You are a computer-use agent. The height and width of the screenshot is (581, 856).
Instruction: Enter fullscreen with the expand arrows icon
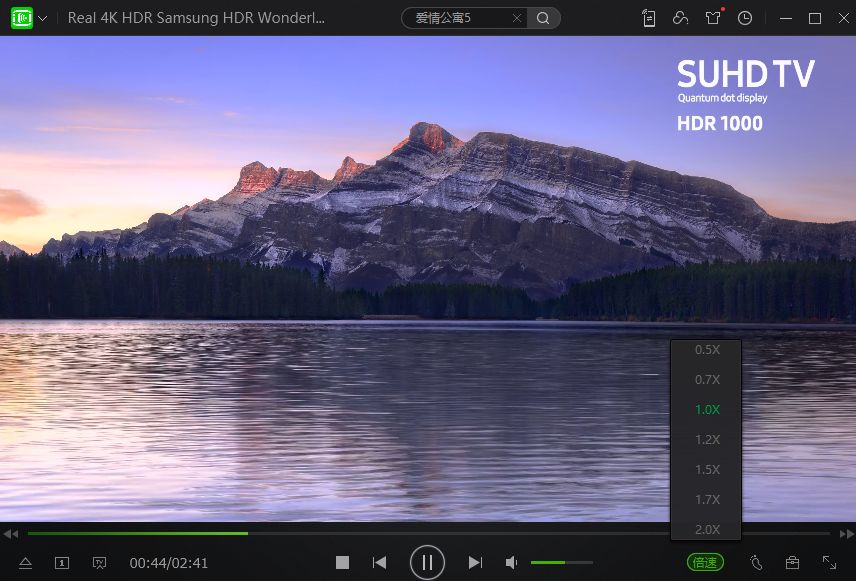(829, 562)
